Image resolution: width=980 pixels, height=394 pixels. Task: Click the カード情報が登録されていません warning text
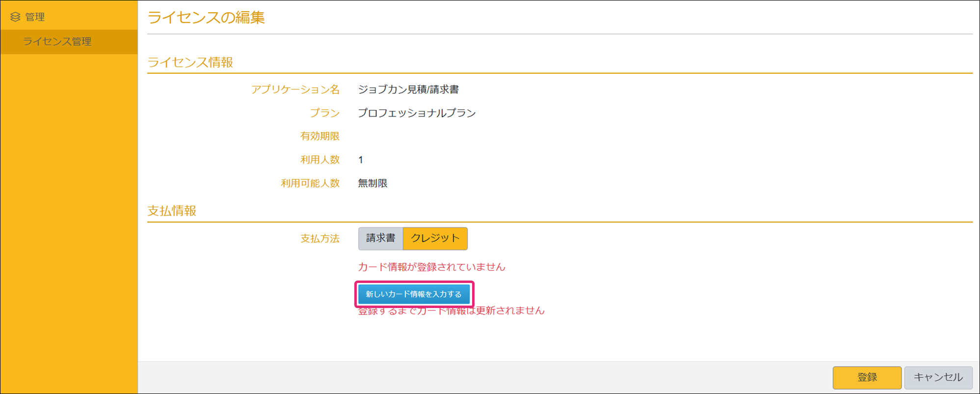(431, 267)
